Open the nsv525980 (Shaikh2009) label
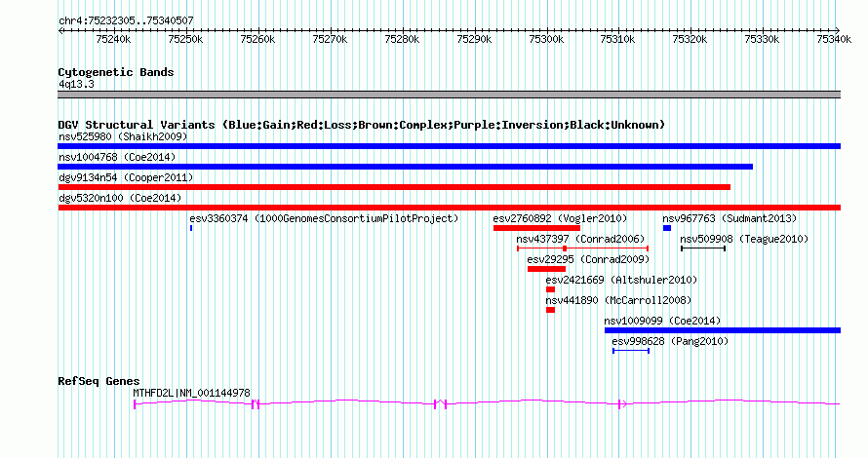The width and height of the screenshot is (868, 458). [123, 136]
